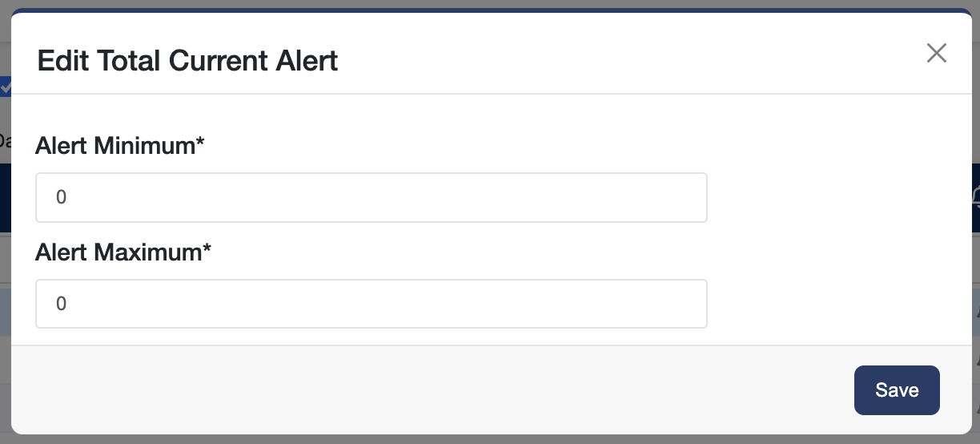Click the Alert Minimum label
Viewport: 980px width, 444px height.
(114, 146)
